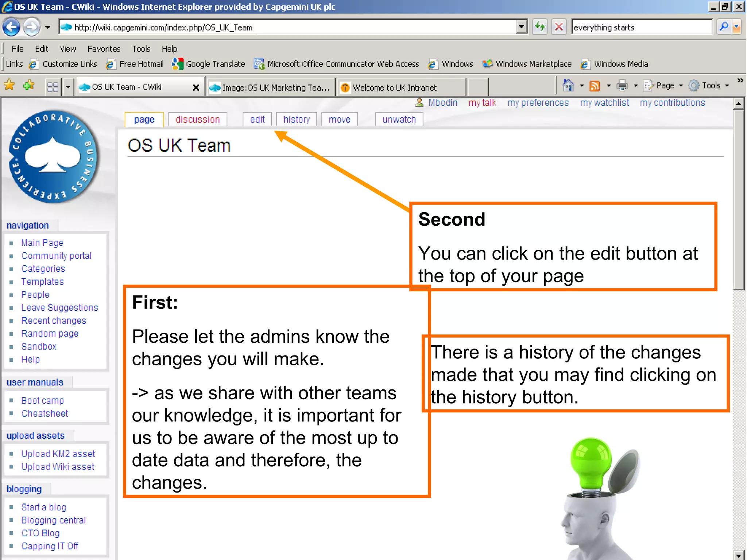Viewport: 747px width, 560px height.
Task: Click the Stop loading red X icon
Action: click(x=558, y=27)
